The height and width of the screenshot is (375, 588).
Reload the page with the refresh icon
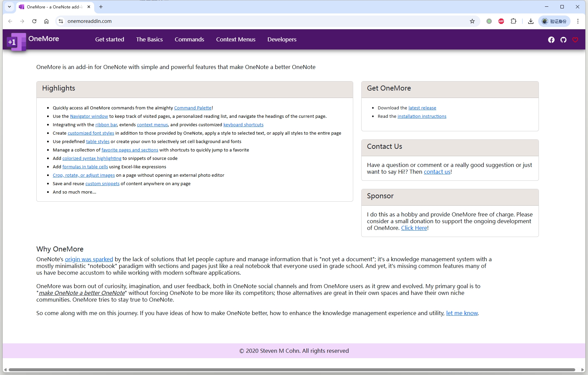pyautogui.click(x=34, y=21)
